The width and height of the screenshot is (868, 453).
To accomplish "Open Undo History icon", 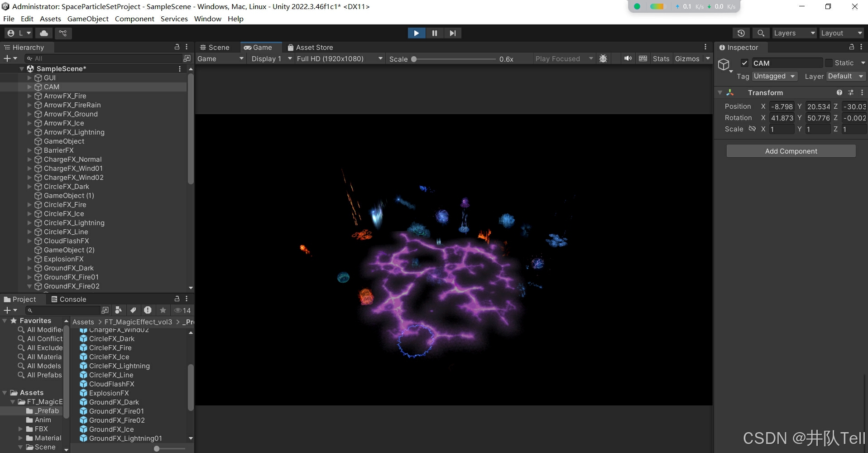I will pos(741,33).
